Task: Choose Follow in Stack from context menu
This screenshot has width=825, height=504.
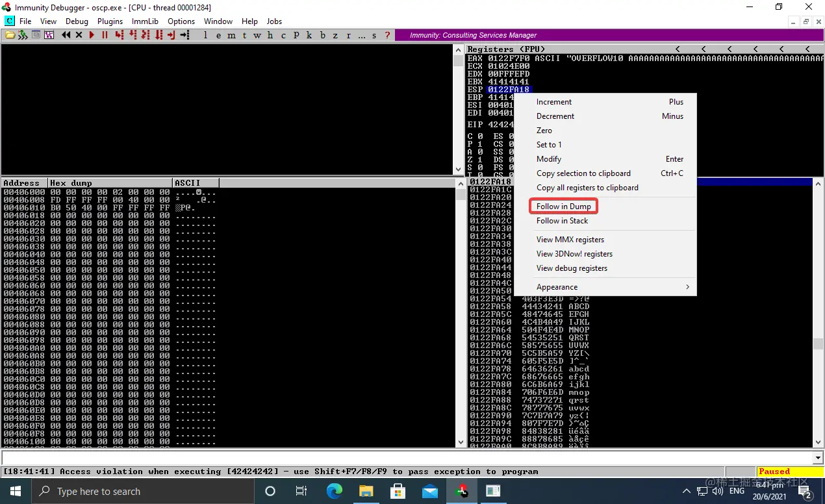Action: coord(562,221)
